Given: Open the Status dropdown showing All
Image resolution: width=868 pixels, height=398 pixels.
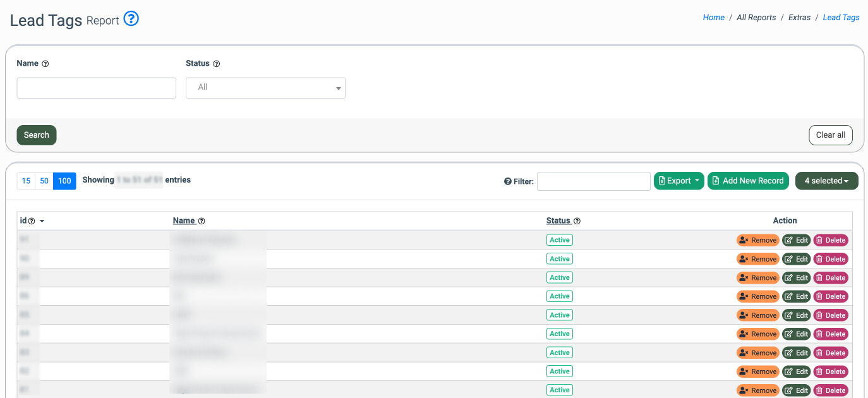Looking at the screenshot, I should coord(265,88).
